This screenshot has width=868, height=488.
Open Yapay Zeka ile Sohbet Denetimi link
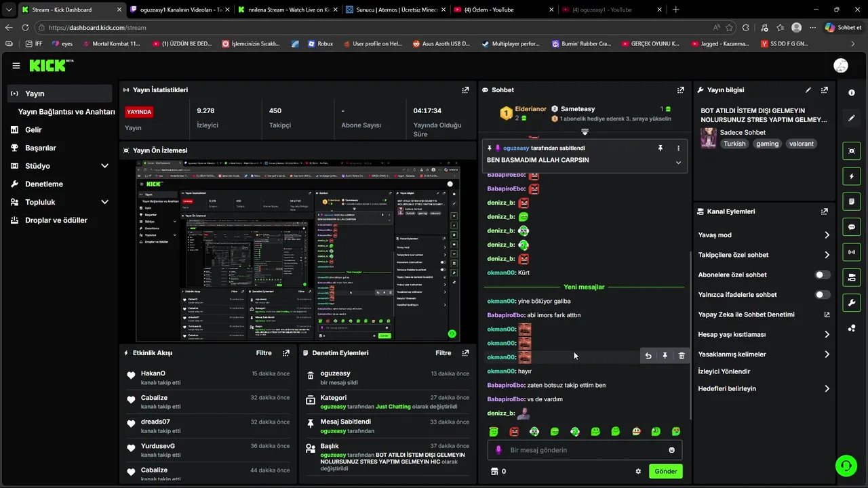(x=764, y=314)
